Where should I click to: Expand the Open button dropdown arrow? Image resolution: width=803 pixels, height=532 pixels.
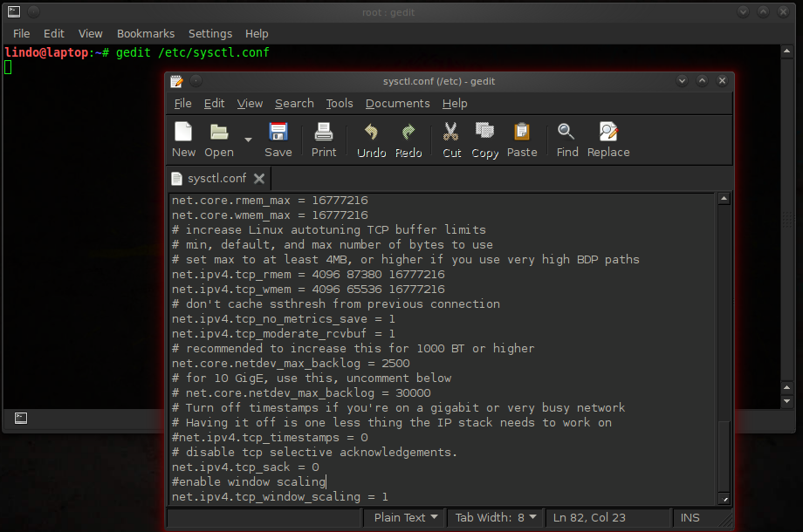click(x=246, y=140)
